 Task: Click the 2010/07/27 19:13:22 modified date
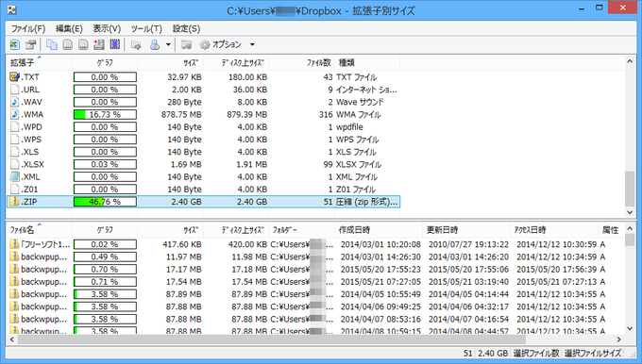tap(468, 244)
